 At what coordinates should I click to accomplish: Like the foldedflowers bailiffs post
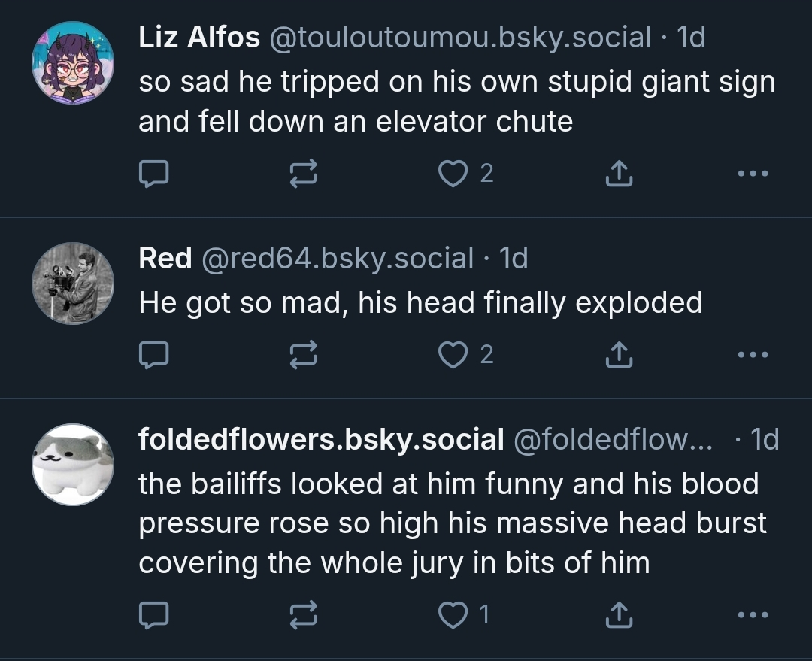pos(453,615)
